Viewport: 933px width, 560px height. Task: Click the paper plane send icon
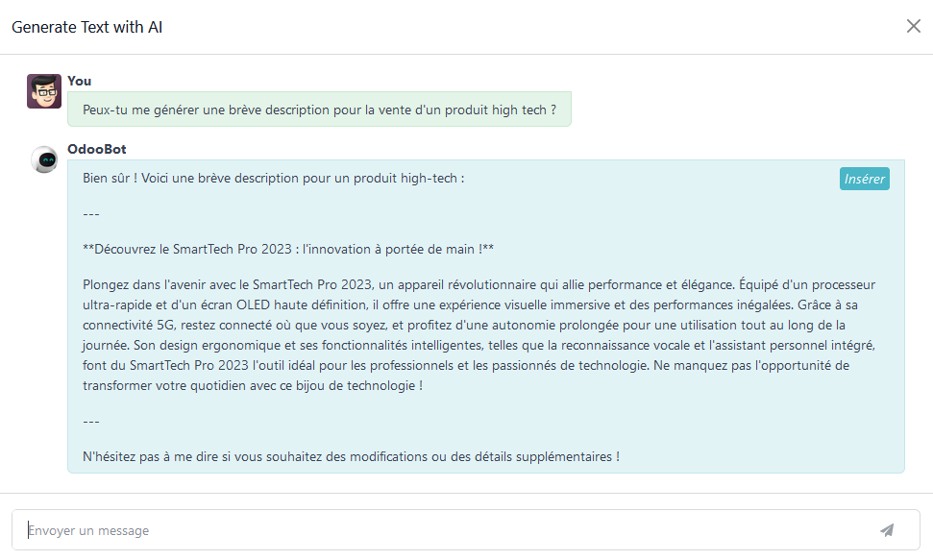[x=886, y=530]
